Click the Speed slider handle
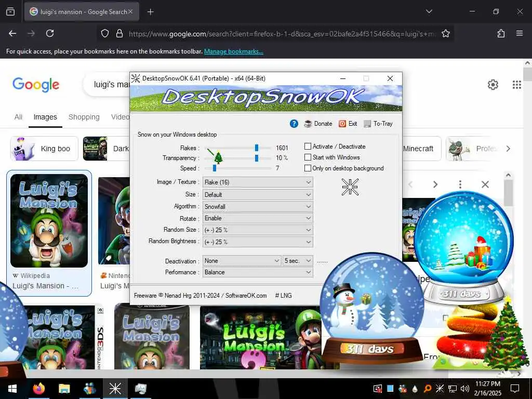532x399 pixels. pyautogui.click(x=215, y=168)
